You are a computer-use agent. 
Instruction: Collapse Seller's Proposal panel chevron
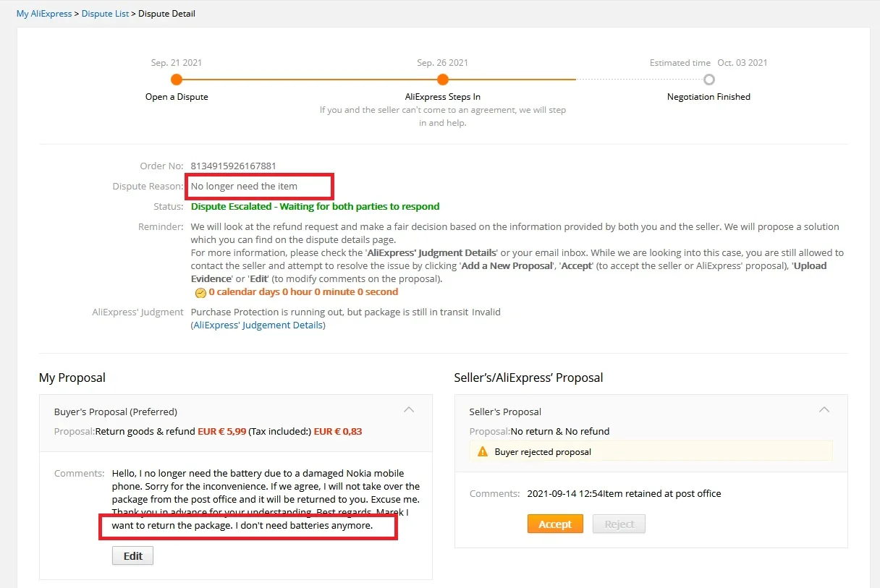tap(824, 410)
